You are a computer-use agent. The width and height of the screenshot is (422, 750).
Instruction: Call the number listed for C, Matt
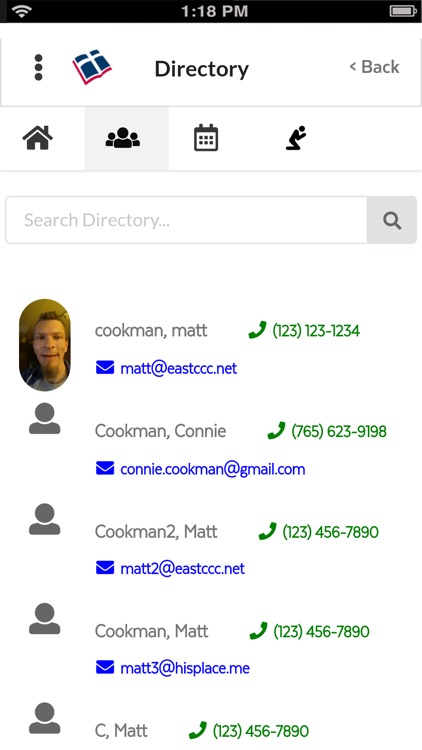pos(261,730)
